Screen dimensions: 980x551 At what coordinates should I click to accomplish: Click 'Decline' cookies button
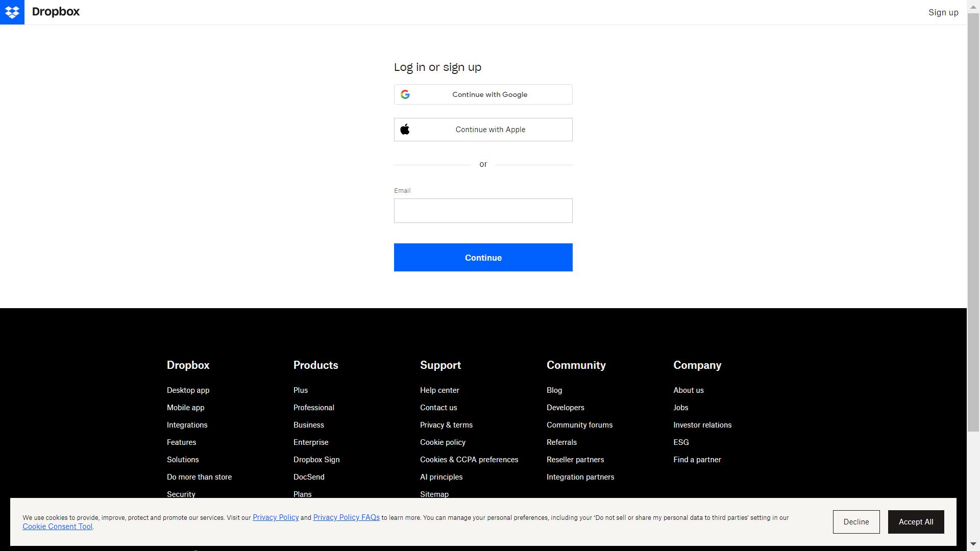855,521
